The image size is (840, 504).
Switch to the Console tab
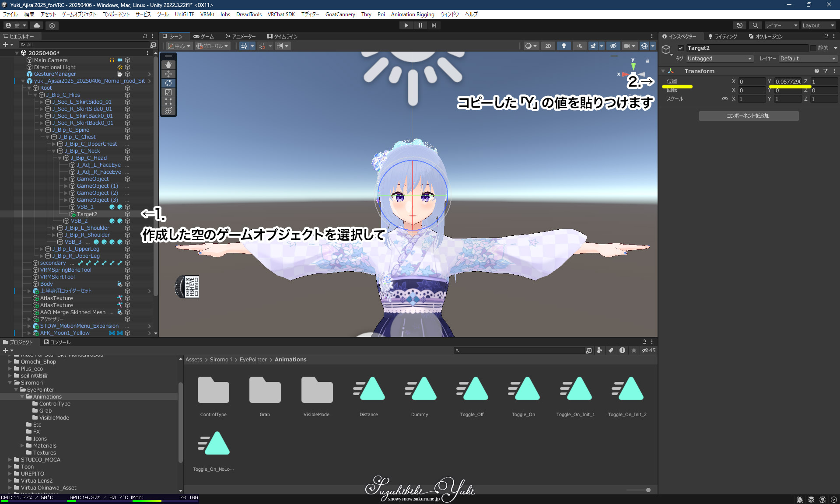pos(57,342)
